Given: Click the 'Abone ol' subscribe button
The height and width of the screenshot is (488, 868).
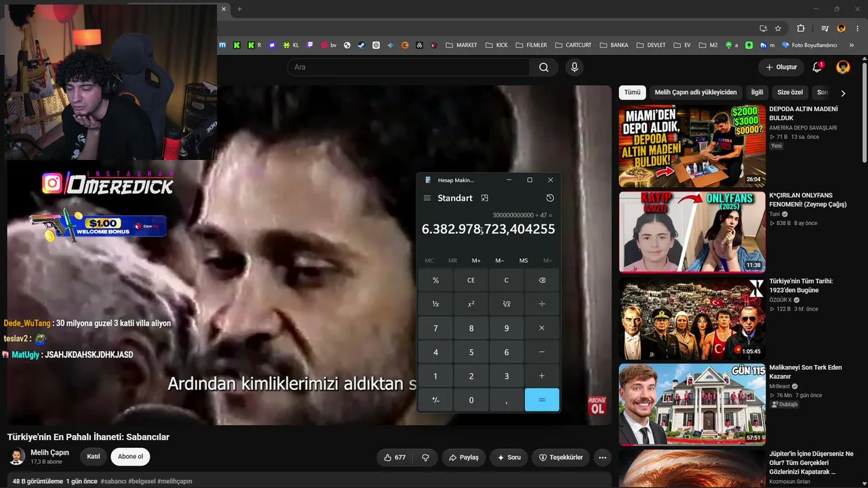Looking at the screenshot, I should pos(131,457).
